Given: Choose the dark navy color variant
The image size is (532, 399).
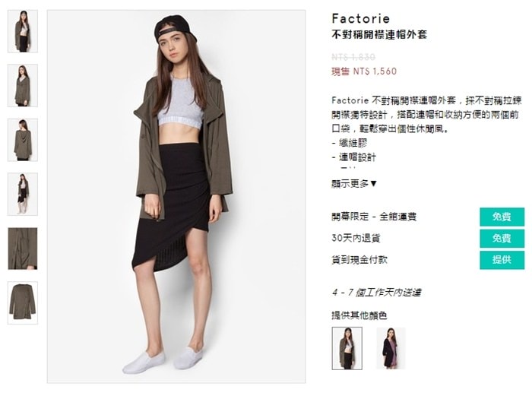Looking at the screenshot, I should pos(391,348).
